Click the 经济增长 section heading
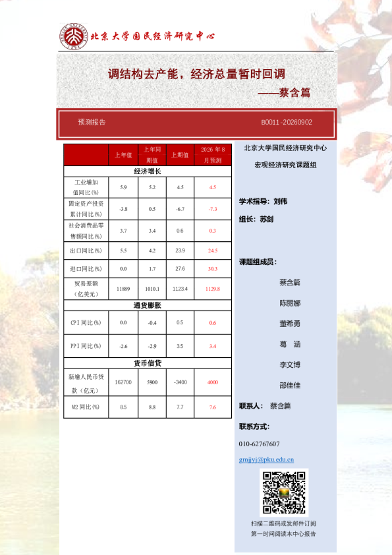392x555 pixels. 148,171
